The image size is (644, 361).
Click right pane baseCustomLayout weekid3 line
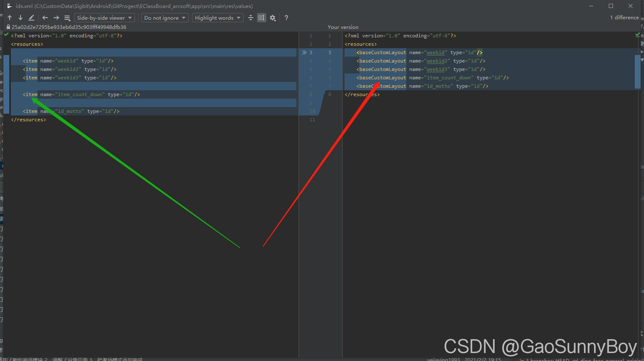click(421, 69)
